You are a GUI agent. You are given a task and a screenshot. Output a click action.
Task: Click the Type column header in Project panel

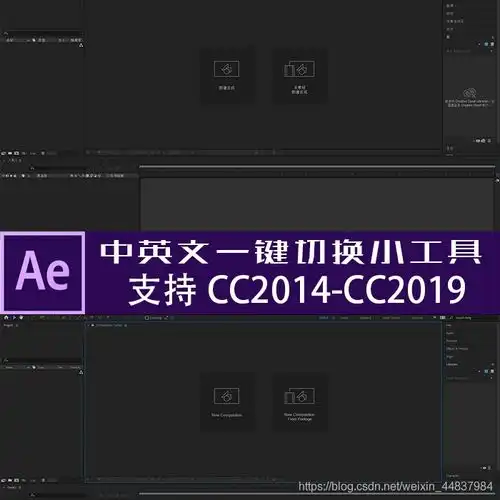41,367
